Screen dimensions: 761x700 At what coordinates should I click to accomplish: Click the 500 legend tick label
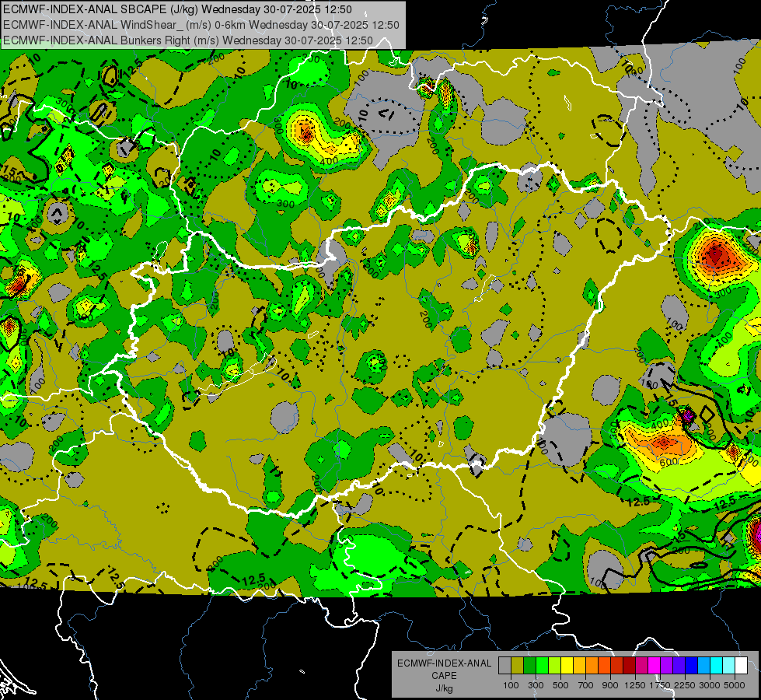[x=560, y=685]
